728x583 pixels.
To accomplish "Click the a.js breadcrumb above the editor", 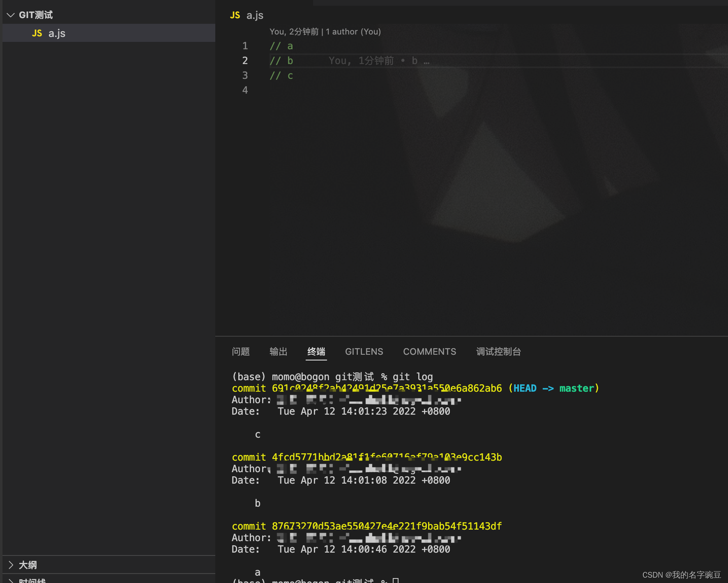I will pos(255,16).
